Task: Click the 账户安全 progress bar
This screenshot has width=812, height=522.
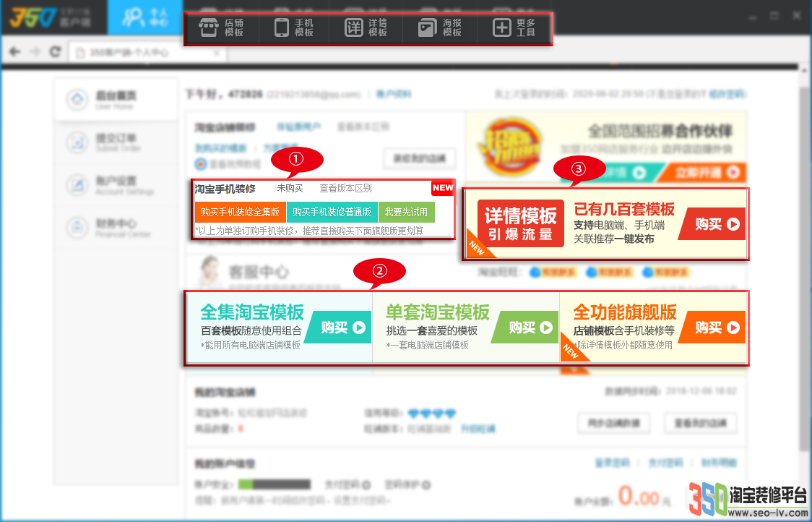Action: (275, 484)
